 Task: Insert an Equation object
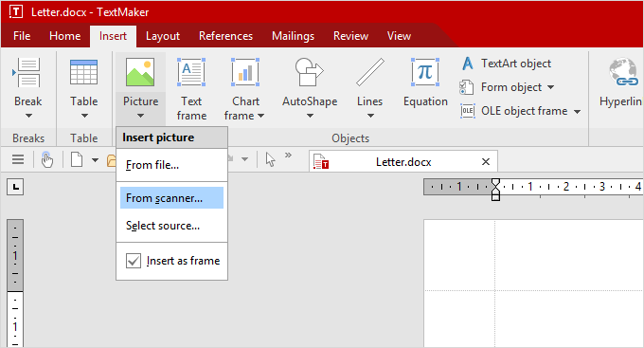(425, 82)
